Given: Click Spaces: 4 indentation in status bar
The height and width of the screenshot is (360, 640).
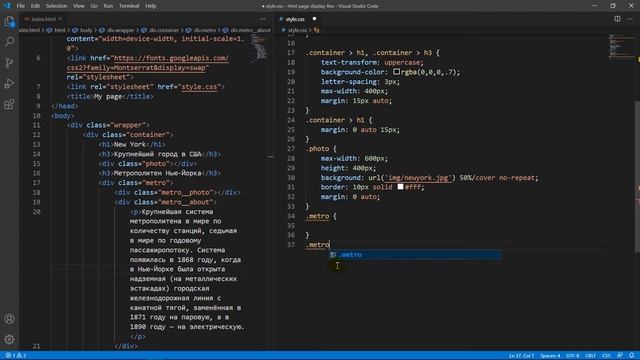Looking at the screenshot, I should tap(550, 356).
